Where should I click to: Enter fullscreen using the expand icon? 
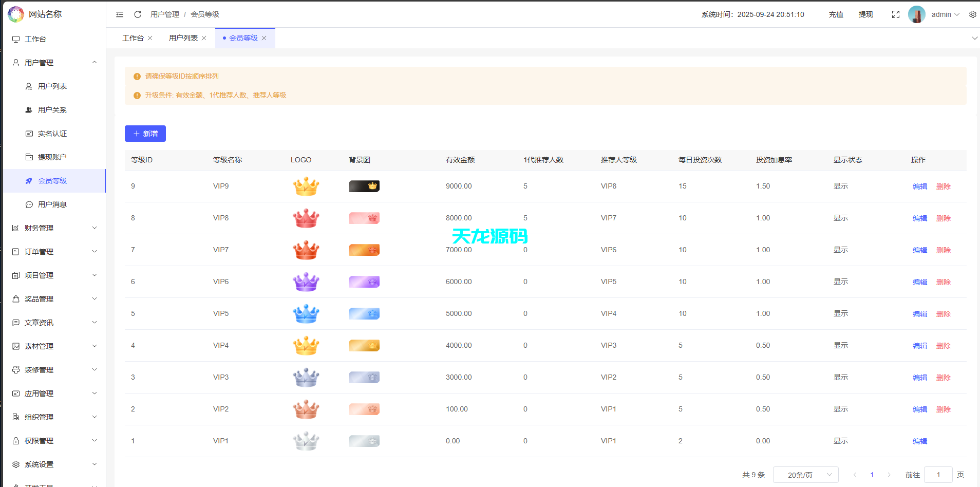(x=896, y=14)
